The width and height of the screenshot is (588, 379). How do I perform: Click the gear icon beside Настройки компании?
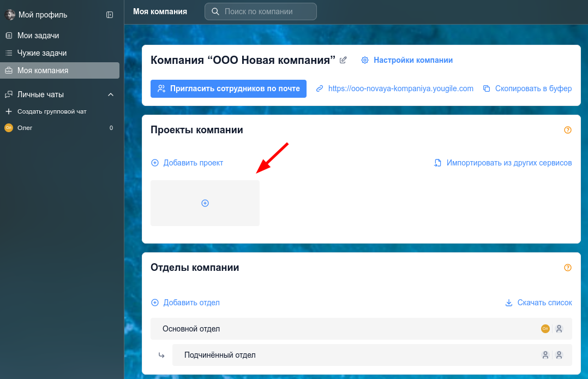tap(364, 60)
